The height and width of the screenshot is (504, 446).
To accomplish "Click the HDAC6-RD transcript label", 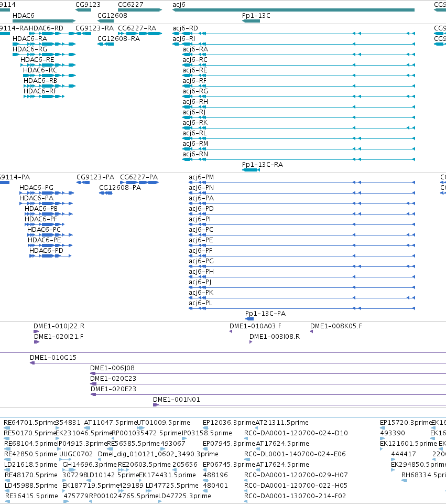I will (x=46, y=28).
